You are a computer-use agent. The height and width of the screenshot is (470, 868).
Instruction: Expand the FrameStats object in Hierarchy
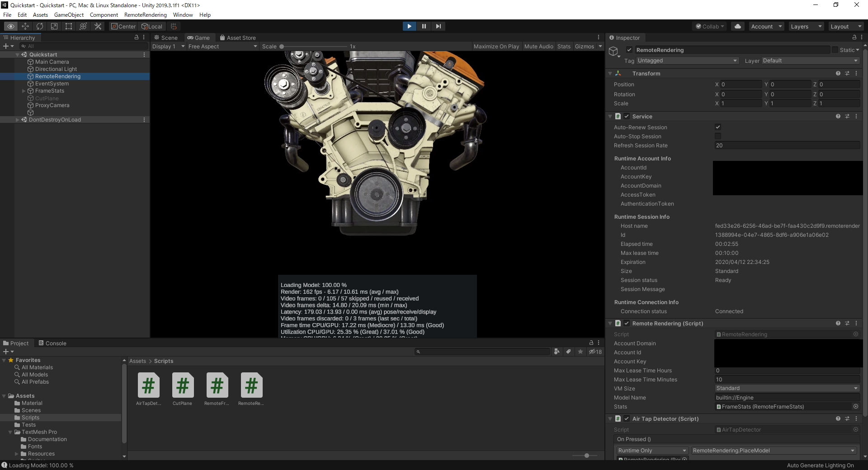[23, 91]
